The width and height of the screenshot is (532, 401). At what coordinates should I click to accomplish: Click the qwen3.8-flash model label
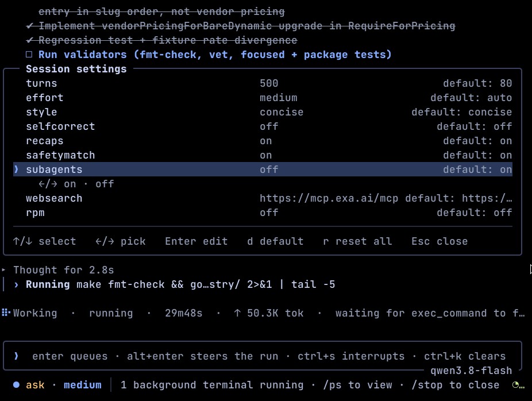click(x=471, y=371)
